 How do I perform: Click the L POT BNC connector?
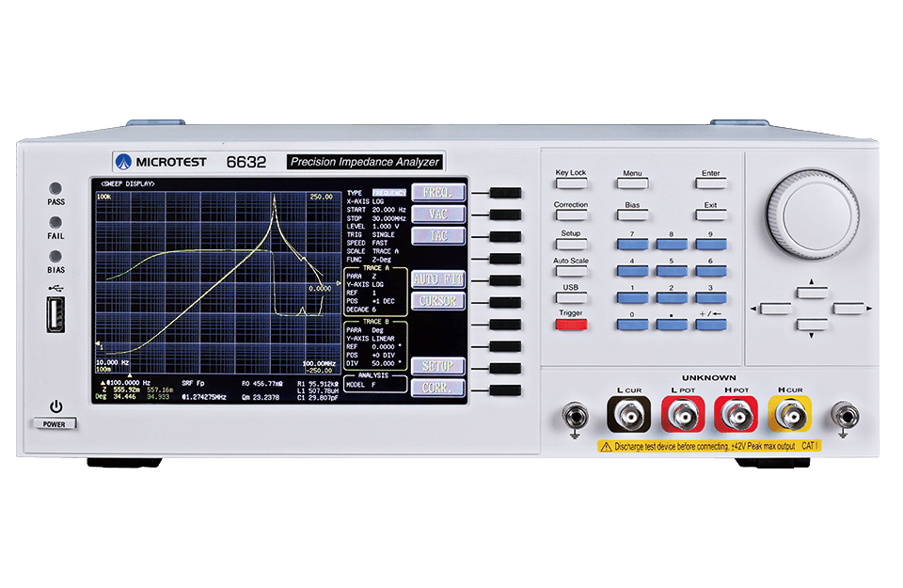683,414
